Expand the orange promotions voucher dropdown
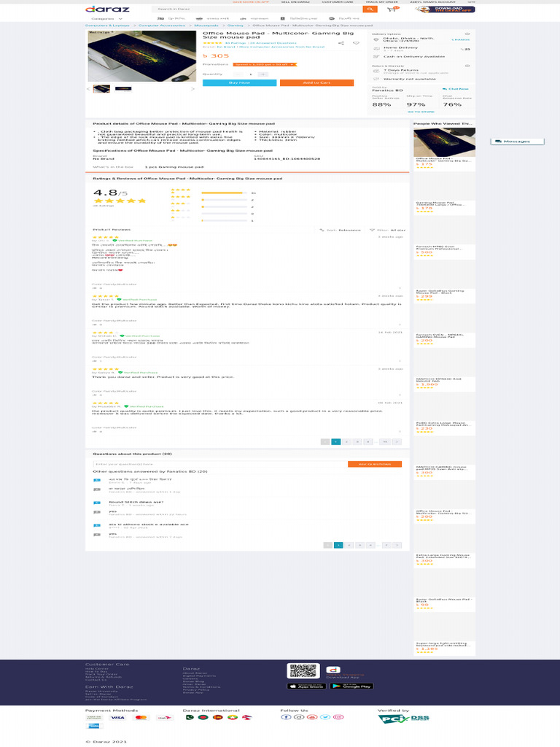Viewport: 560px width, 747px height. click(265, 64)
